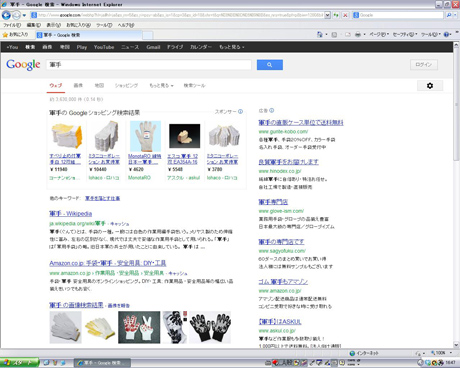Image resolution: width=460 pixels, height=368 pixels.
Task: Click the Print icon in the command bar
Action: (358, 35)
